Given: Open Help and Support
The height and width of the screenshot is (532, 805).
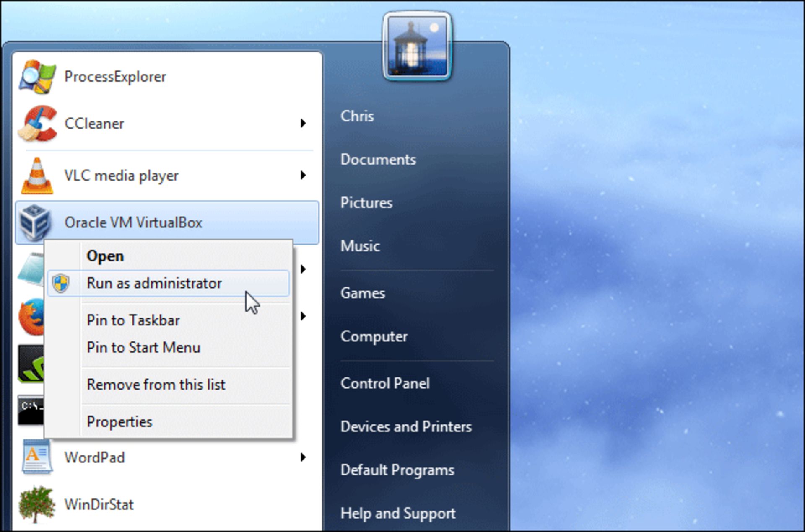Looking at the screenshot, I should 398,513.
